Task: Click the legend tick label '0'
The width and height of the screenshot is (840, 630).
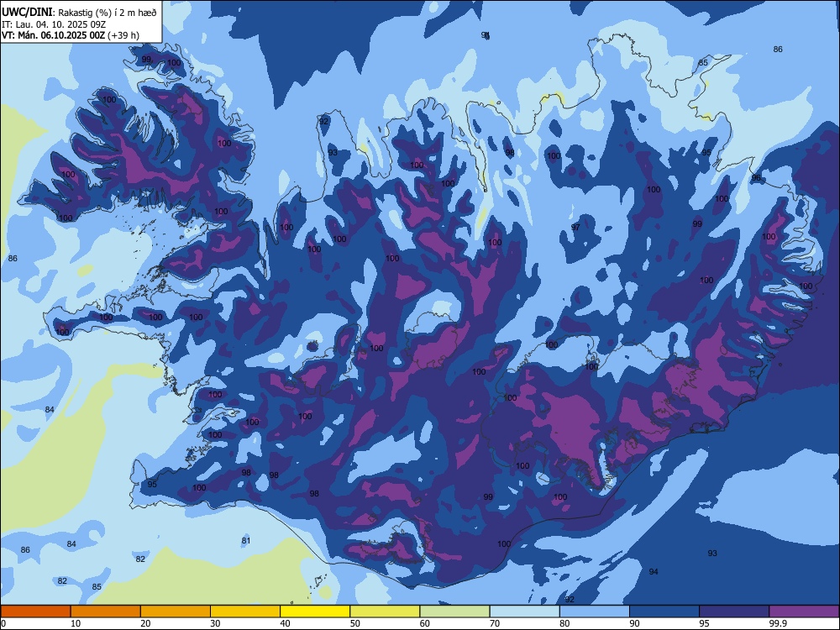Action: tap(3, 623)
